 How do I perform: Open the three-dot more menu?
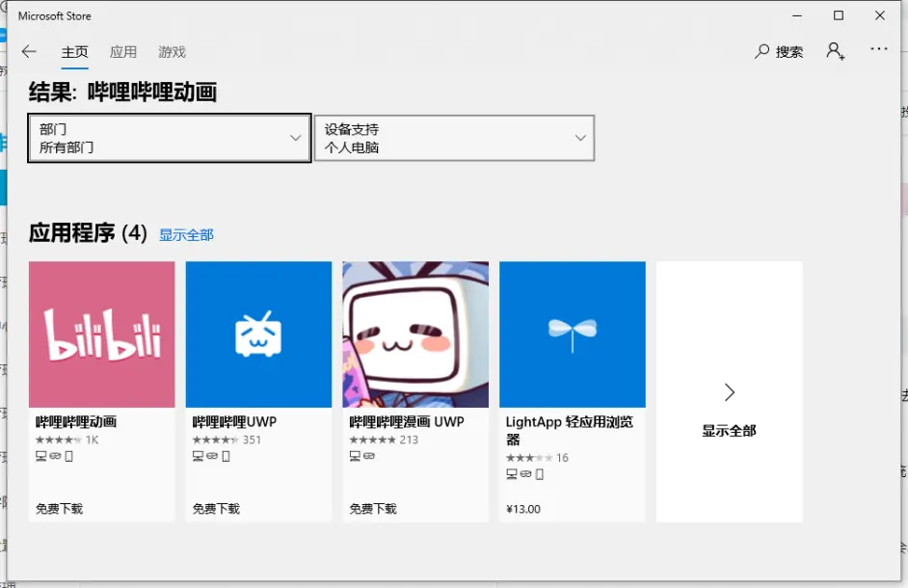pyautogui.click(x=878, y=49)
